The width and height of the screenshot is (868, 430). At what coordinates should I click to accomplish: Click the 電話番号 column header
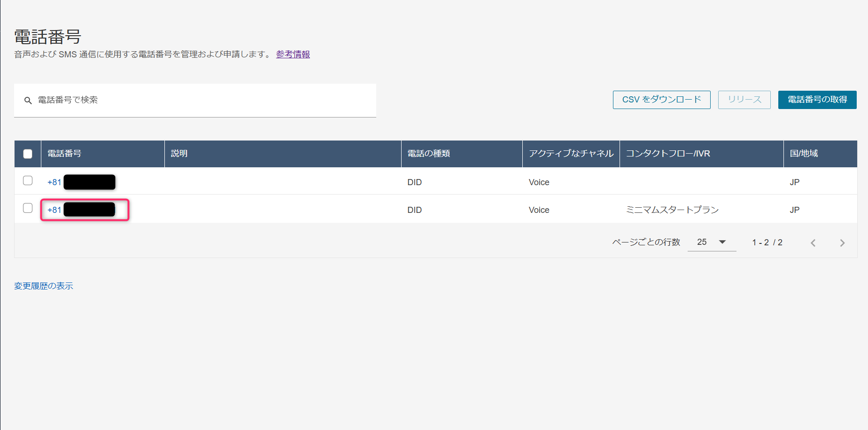click(x=64, y=154)
